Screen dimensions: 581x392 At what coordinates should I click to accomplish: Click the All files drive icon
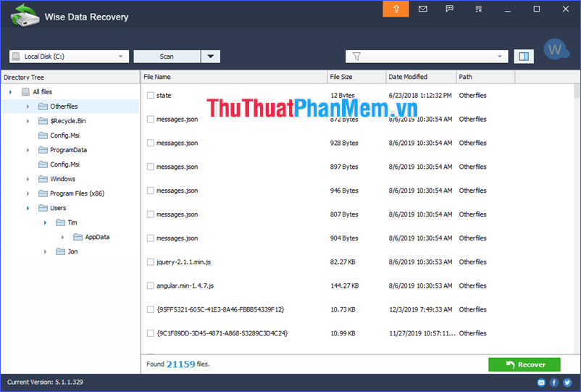tap(25, 92)
